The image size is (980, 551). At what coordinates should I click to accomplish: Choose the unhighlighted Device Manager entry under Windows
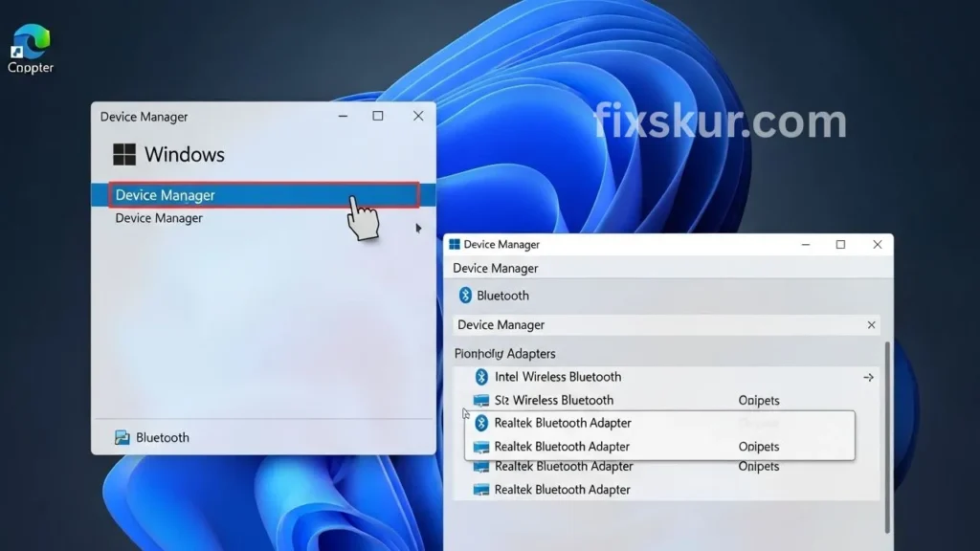tap(159, 218)
